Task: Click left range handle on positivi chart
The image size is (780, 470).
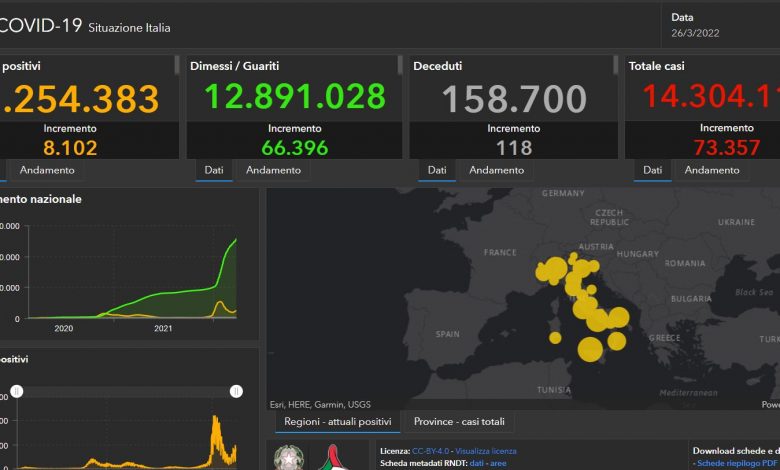Action: [x=17, y=391]
